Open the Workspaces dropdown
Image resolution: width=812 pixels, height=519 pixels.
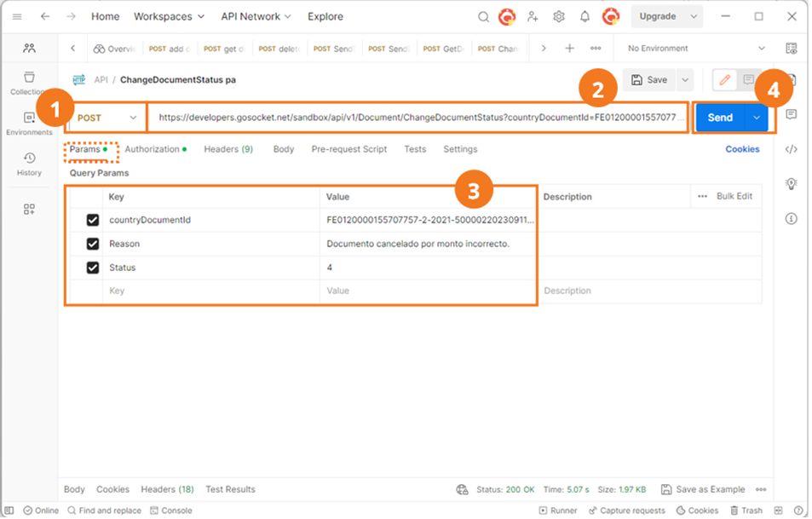click(169, 16)
